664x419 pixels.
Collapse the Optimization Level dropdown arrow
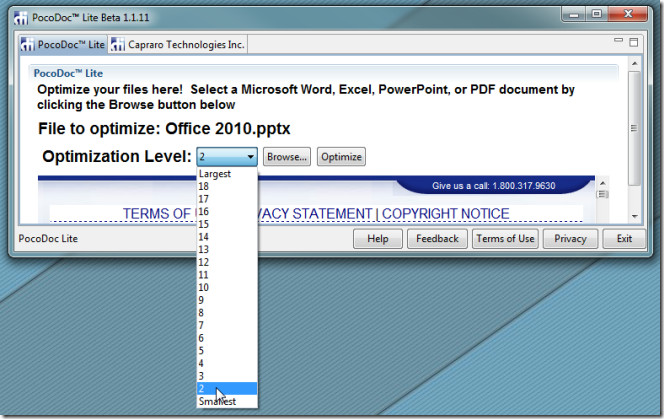point(250,157)
